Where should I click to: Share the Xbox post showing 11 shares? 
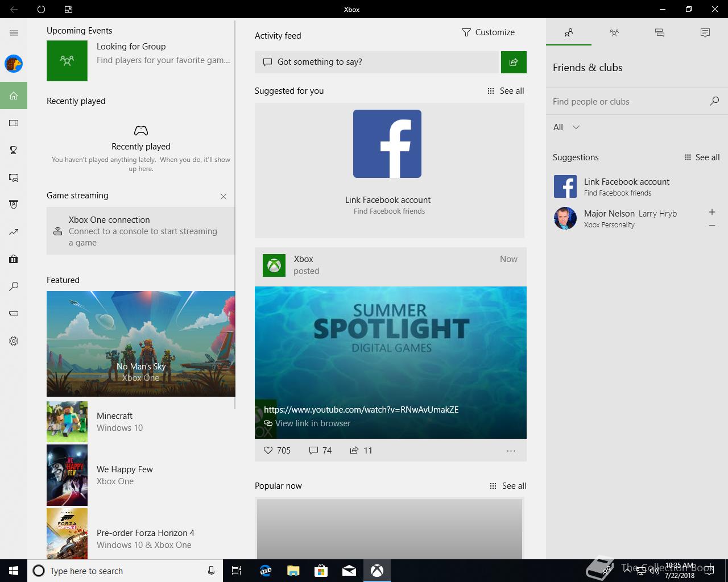(x=361, y=450)
